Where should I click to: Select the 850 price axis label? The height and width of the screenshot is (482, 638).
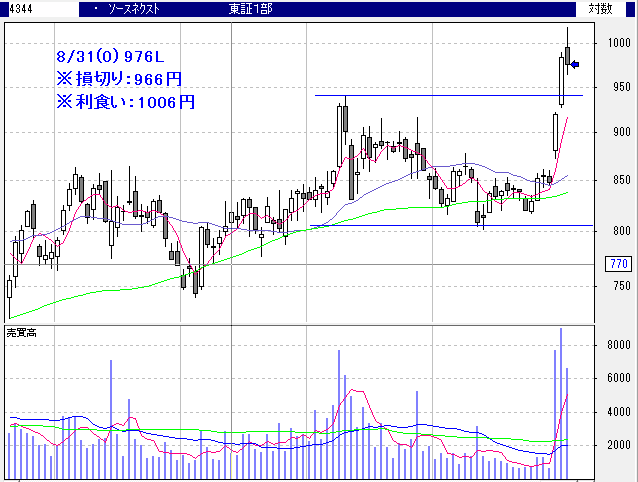619,181
